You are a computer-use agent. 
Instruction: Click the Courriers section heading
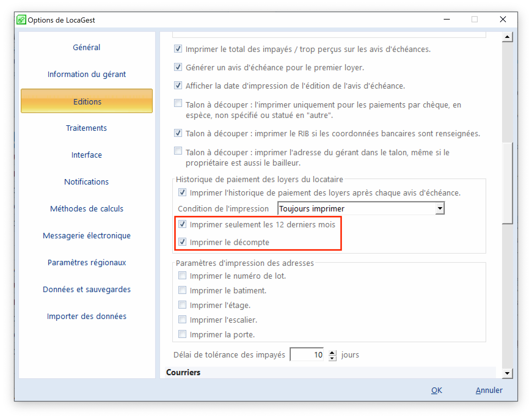pyautogui.click(x=183, y=372)
